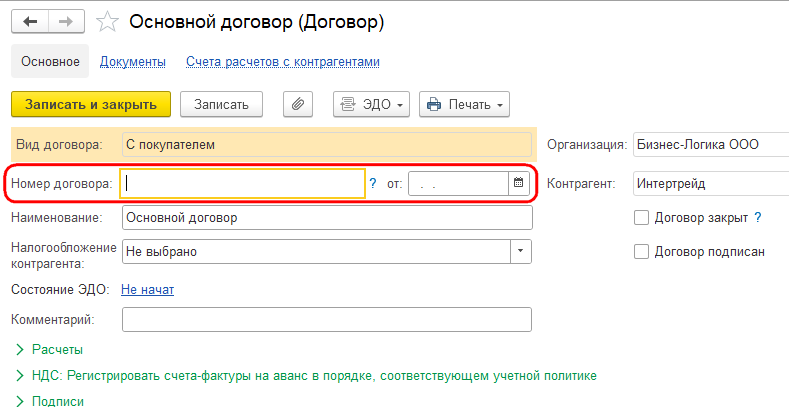789x407 pixels.
Task: Click the Налогообложение контрагента label
Action: coord(63,255)
